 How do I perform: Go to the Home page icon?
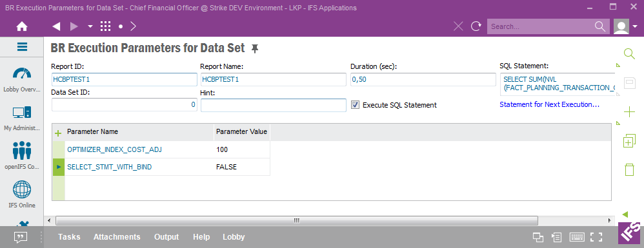22,26
